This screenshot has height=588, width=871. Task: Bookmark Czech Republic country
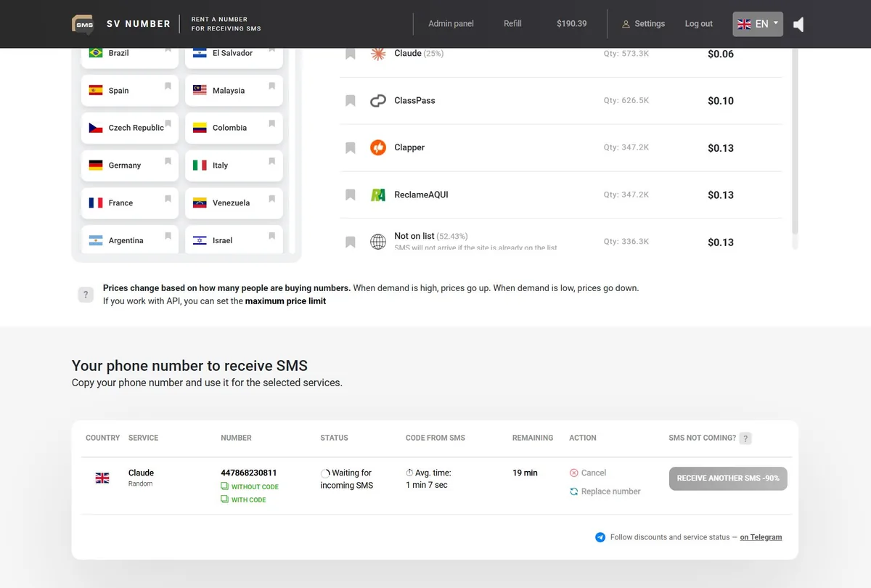point(168,123)
